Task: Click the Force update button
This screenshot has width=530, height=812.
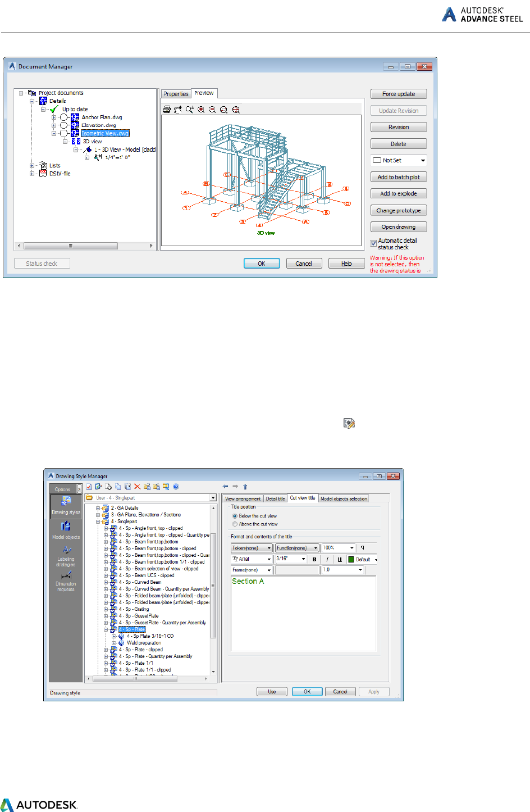Action: tap(399, 94)
